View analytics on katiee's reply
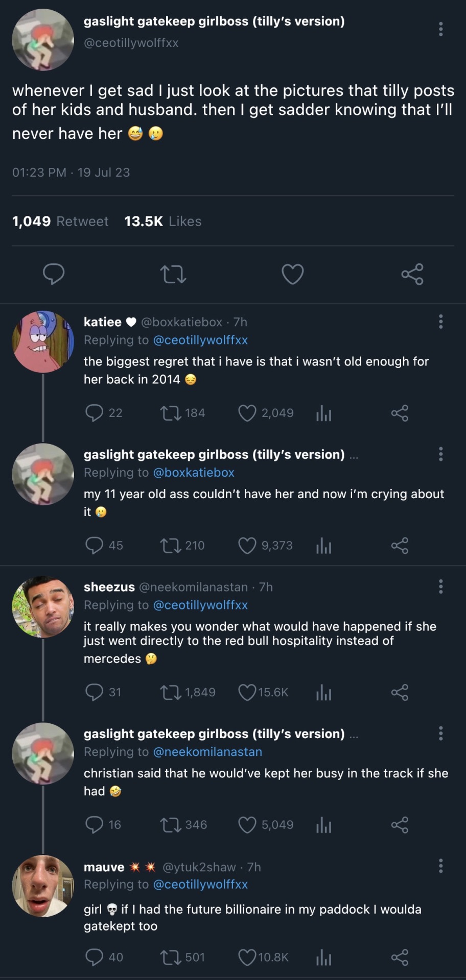466x980 pixels. [x=323, y=413]
